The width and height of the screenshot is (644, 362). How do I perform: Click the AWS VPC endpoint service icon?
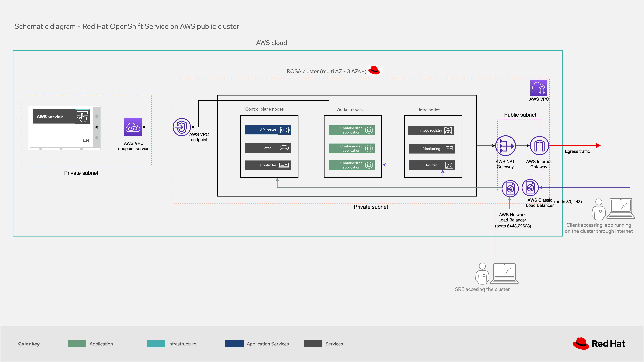pos(133,127)
